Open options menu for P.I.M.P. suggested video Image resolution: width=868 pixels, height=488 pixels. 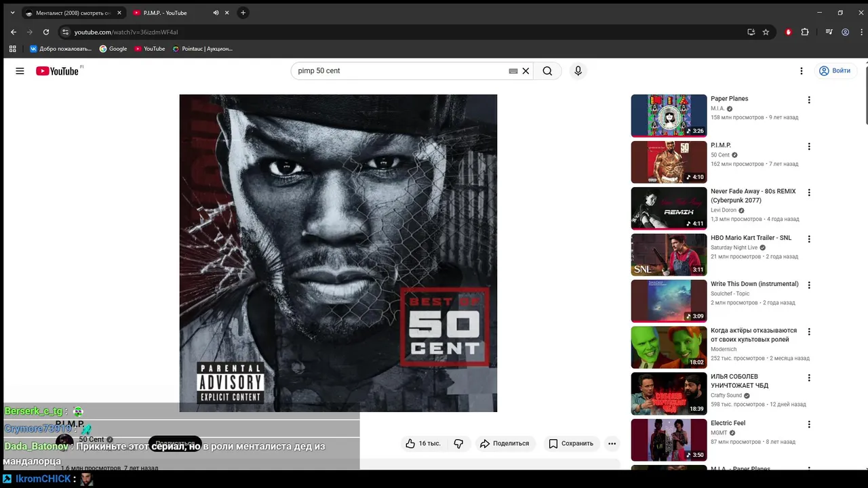tap(808, 146)
